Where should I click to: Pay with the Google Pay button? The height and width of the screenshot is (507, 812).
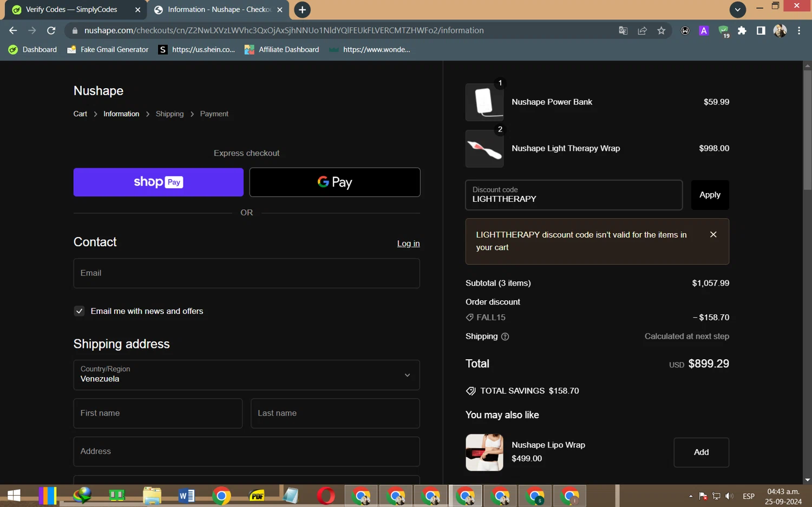pos(335,182)
